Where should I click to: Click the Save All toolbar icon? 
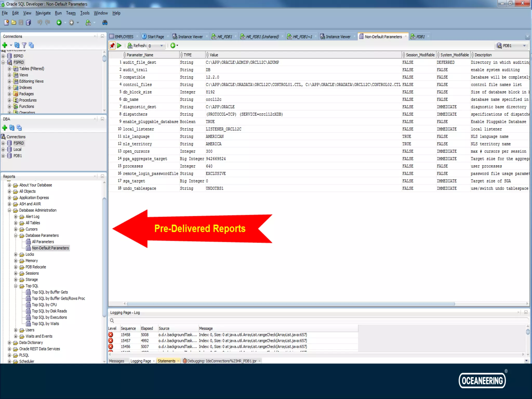[x=29, y=23]
